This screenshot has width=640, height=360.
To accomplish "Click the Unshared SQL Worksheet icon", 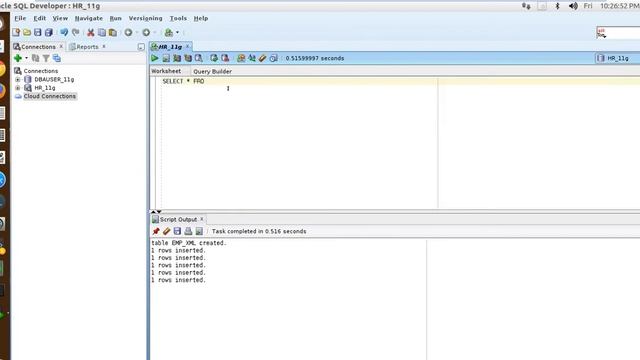I will 241,58.
